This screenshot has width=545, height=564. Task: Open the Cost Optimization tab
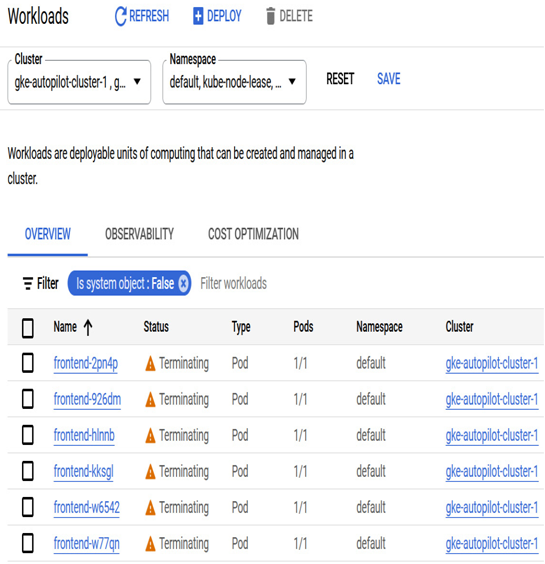(x=253, y=234)
